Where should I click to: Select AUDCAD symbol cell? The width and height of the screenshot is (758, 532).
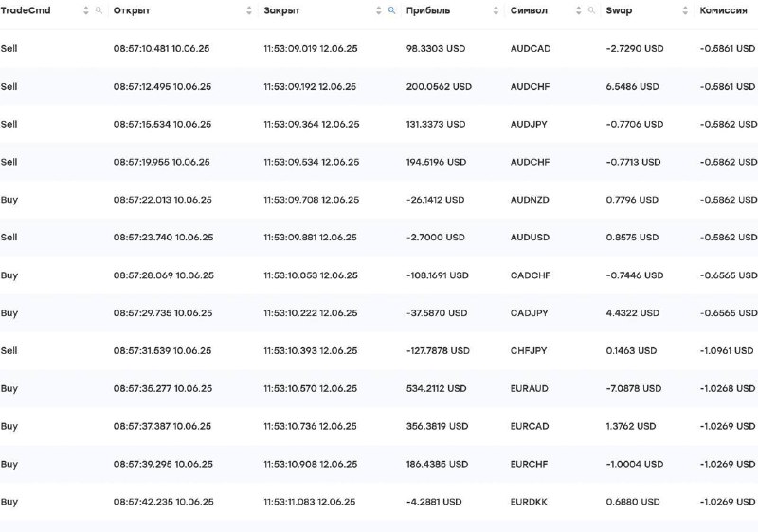click(x=531, y=49)
